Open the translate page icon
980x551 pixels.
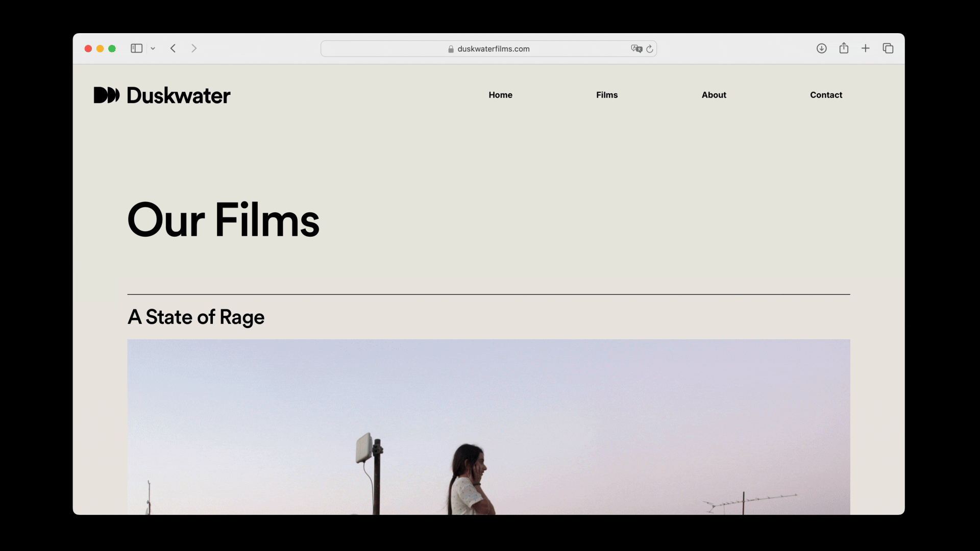coord(636,48)
